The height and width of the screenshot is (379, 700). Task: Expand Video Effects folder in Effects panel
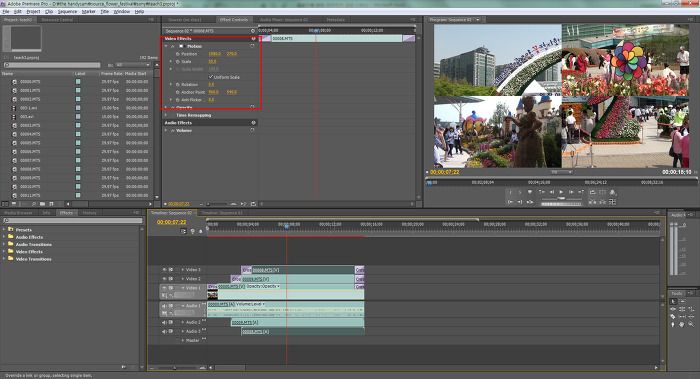pyautogui.click(x=4, y=251)
